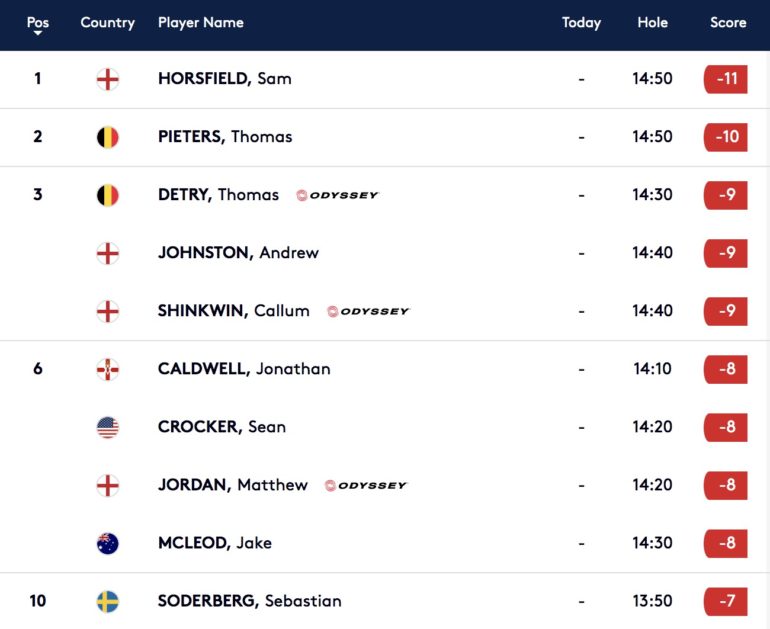Screen dimensions: 770x629
Task: Click Odyssey logo next to Shinkwin
Action: coord(369,311)
